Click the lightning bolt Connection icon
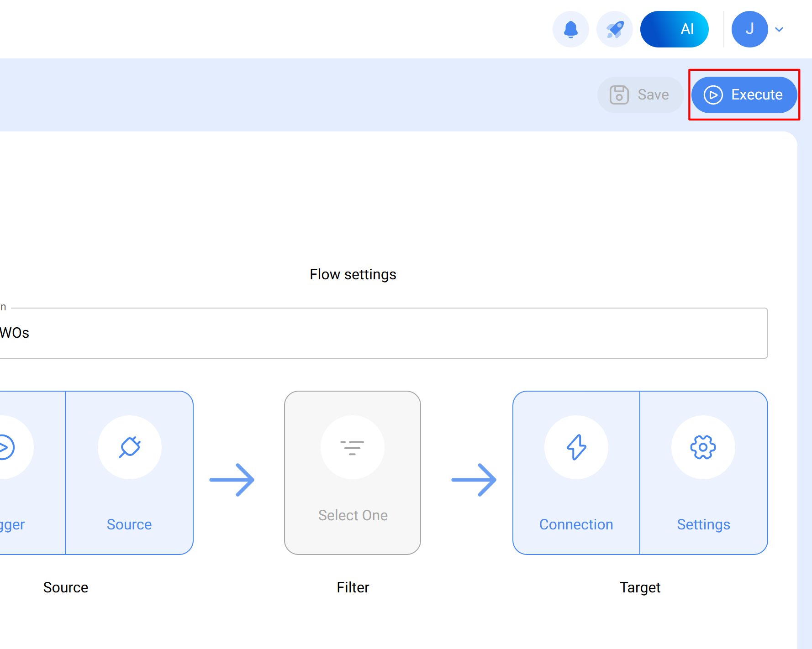The width and height of the screenshot is (812, 649). pyautogui.click(x=576, y=447)
